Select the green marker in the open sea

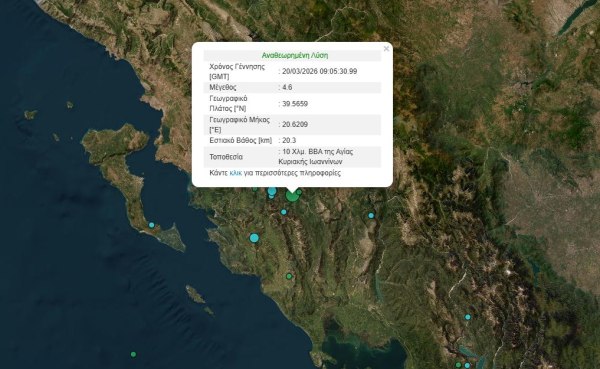coord(133,354)
